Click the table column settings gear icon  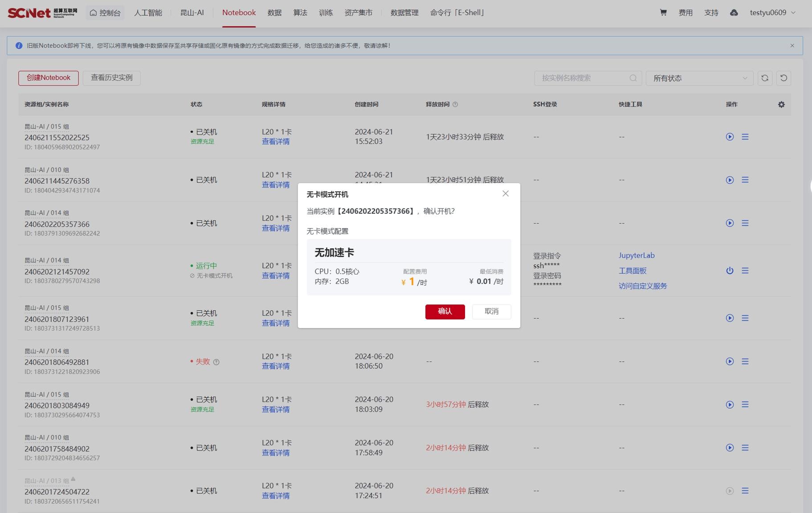click(781, 104)
